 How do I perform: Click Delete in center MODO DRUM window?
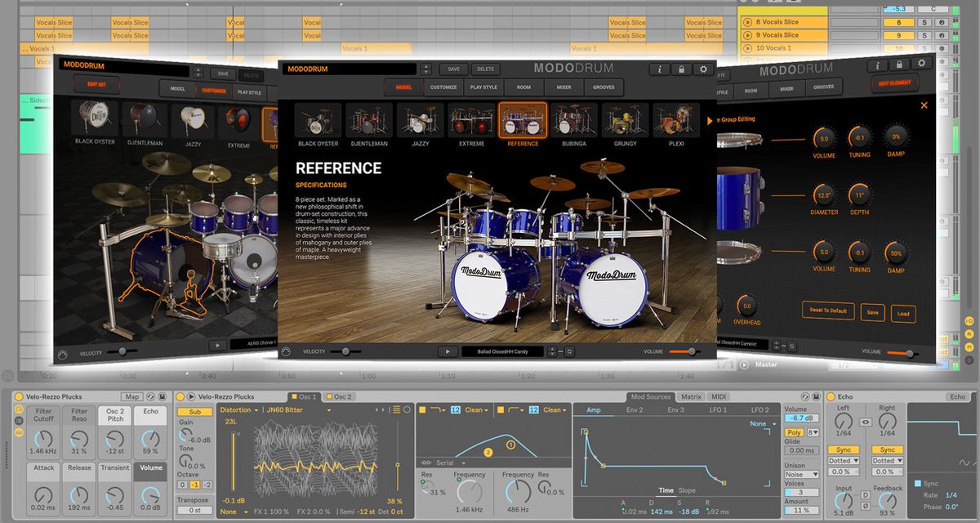pyautogui.click(x=485, y=69)
